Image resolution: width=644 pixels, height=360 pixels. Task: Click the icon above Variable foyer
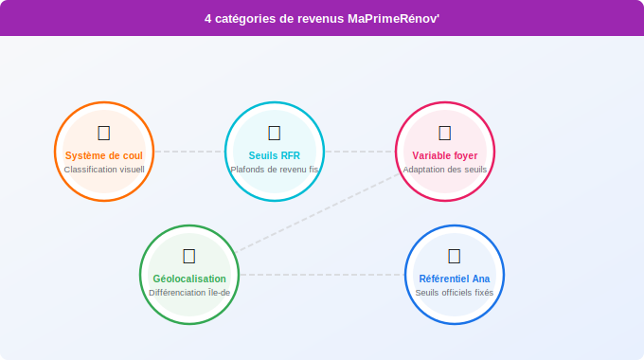pyautogui.click(x=445, y=134)
